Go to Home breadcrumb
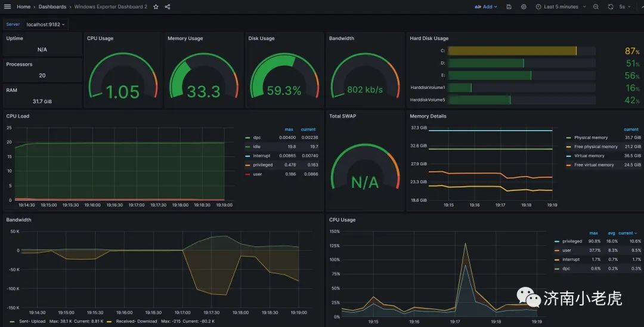Image resolution: width=644 pixels, height=327 pixels. click(x=23, y=7)
